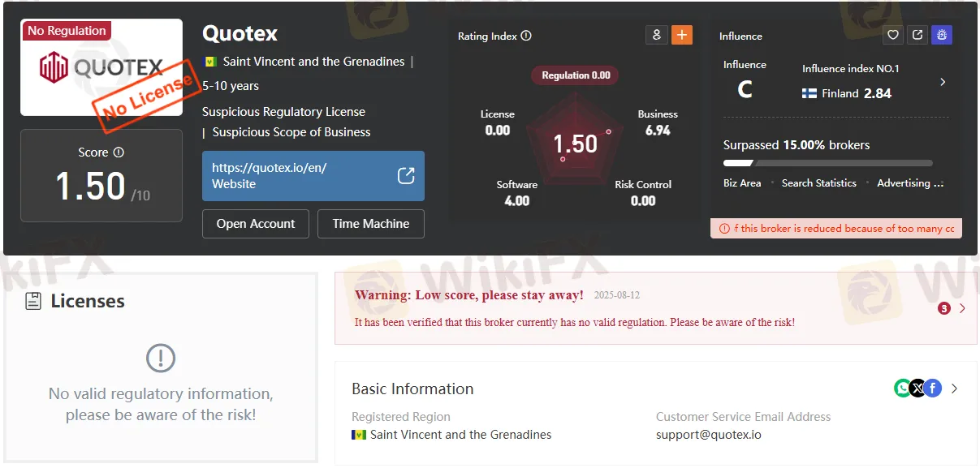Click the License 0.00 rating value

[x=498, y=130]
